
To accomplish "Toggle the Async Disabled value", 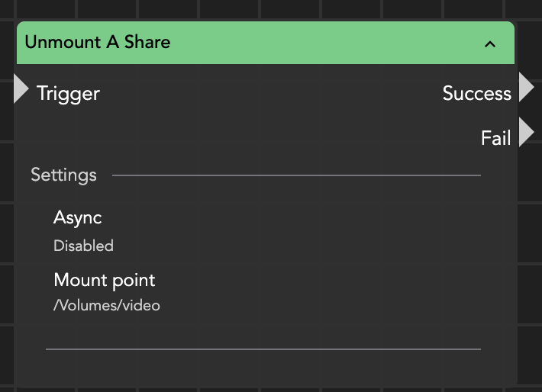I will (x=83, y=246).
